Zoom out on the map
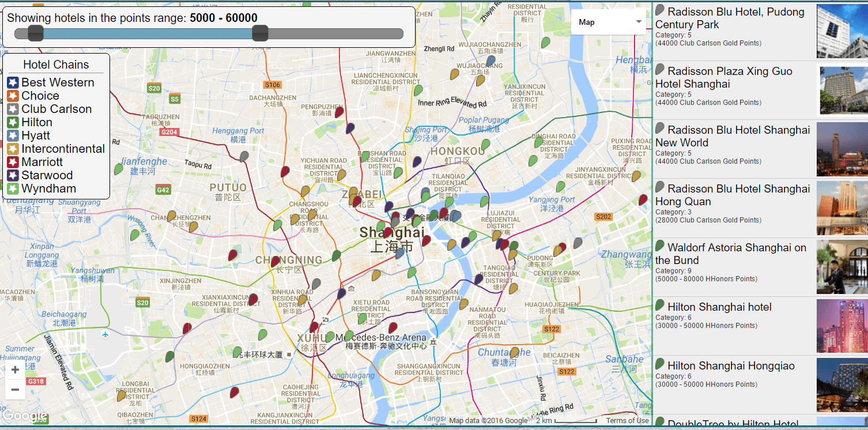 (15, 390)
